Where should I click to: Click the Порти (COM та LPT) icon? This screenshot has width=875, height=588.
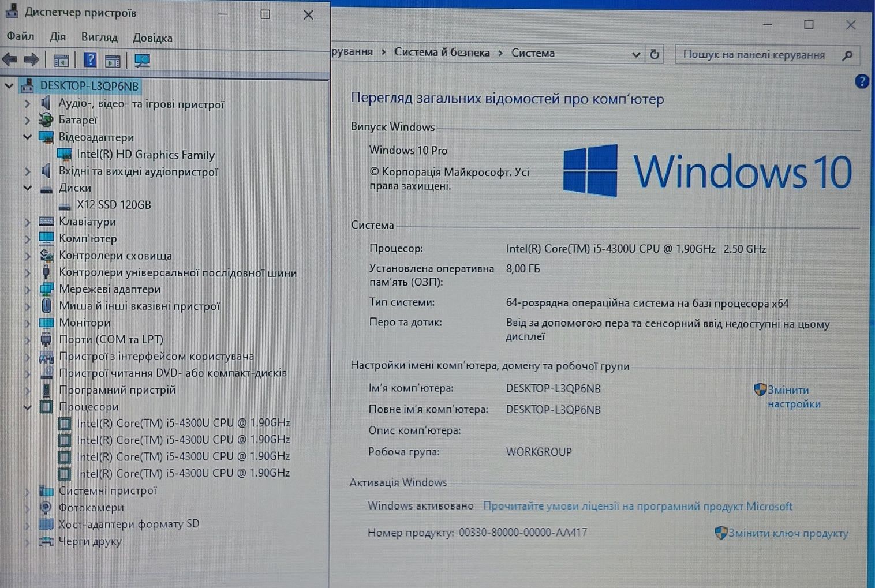(x=46, y=339)
